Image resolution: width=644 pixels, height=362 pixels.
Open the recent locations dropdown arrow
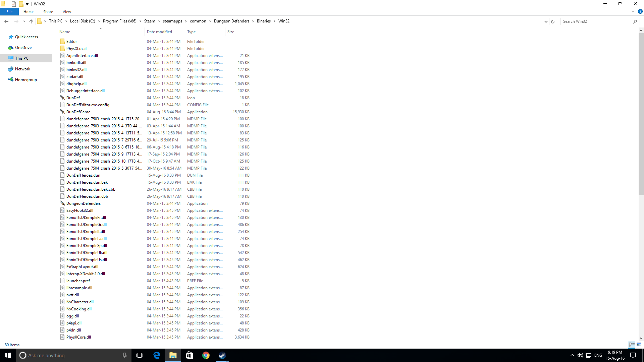click(24, 21)
